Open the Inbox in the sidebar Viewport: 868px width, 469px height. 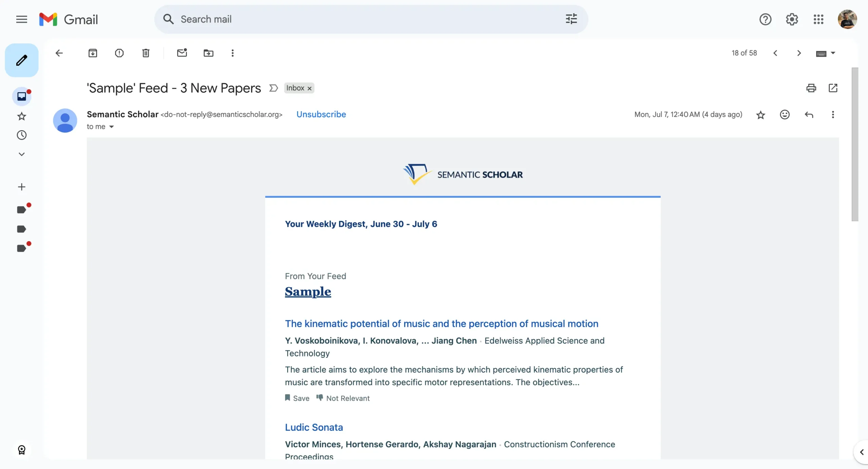tap(22, 97)
